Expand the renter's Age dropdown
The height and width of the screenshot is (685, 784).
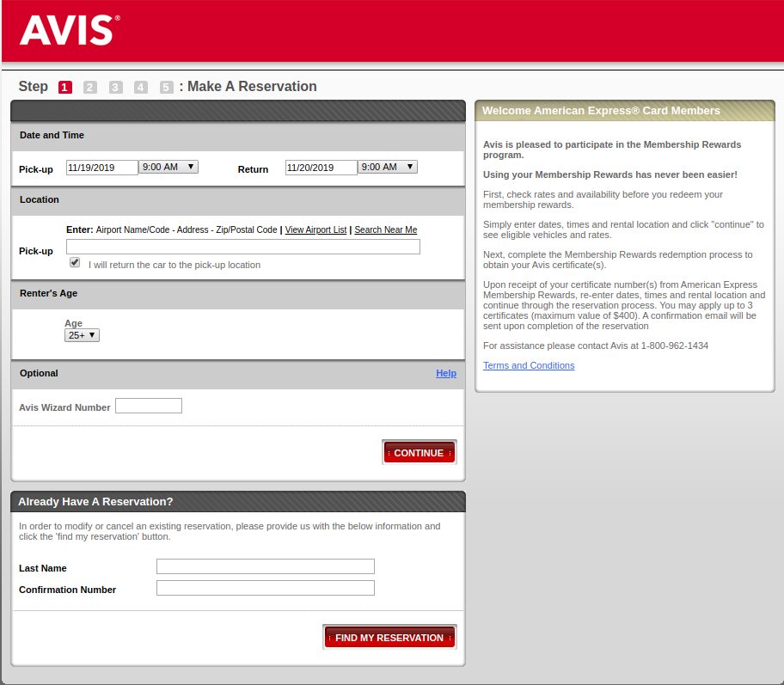pyautogui.click(x=82, y=335)
